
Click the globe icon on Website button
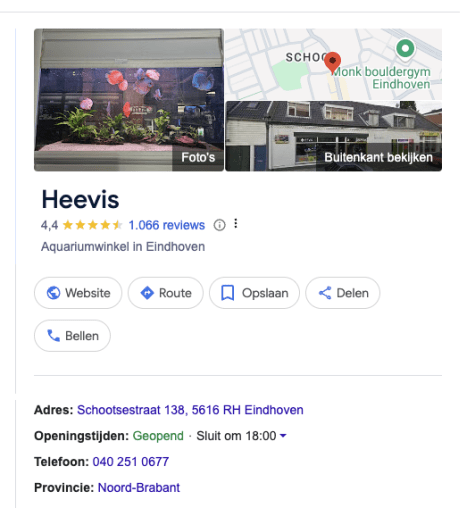click(53, 293)
